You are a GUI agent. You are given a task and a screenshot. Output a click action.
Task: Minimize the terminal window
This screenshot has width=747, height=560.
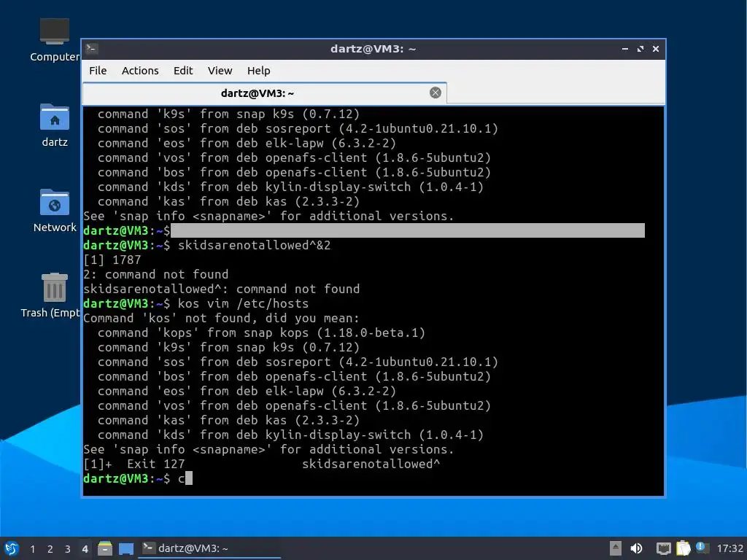click(x=625, y=49)
